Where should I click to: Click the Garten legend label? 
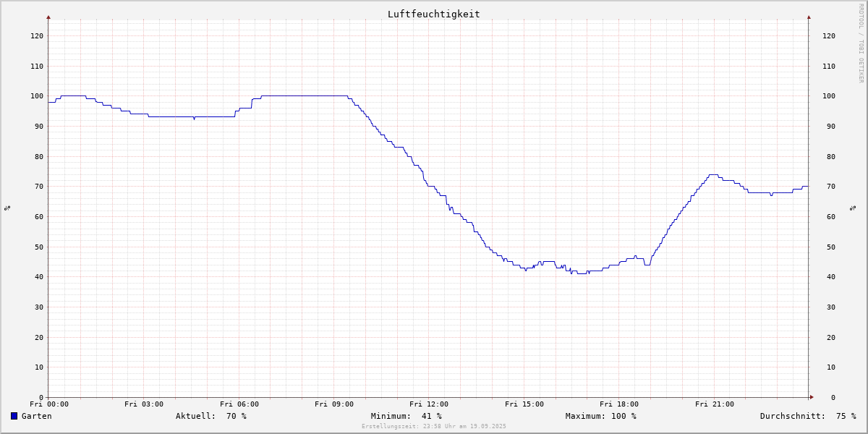point(36,416)
